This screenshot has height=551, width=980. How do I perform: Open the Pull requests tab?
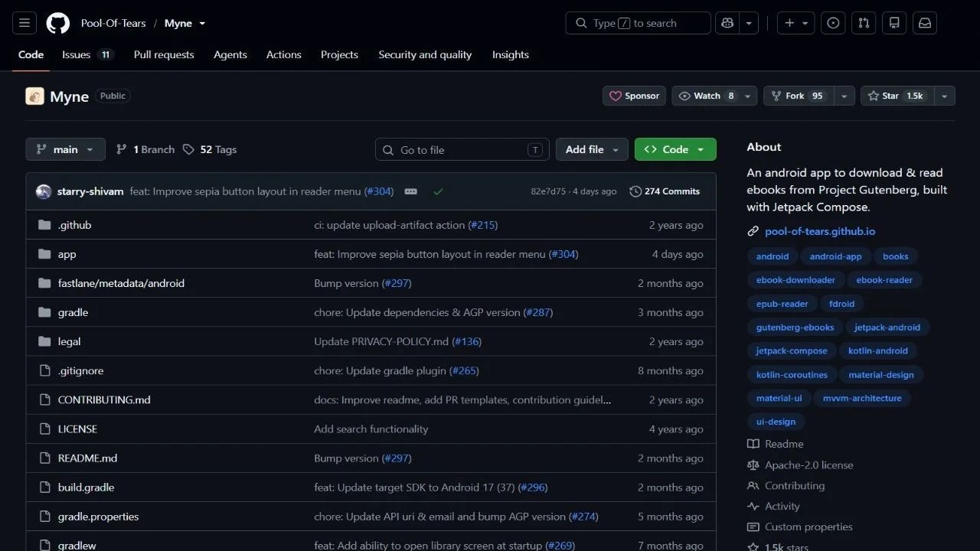[x=164, y=54]
